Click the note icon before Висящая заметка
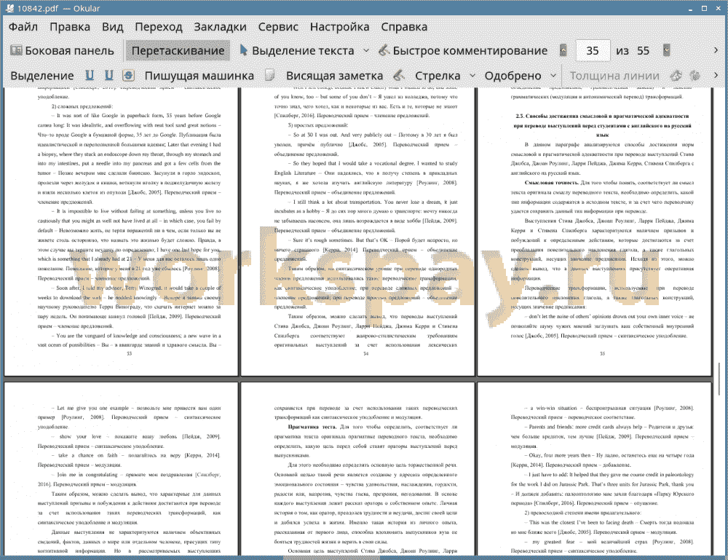Screen dimensions: 728x560 269,75
